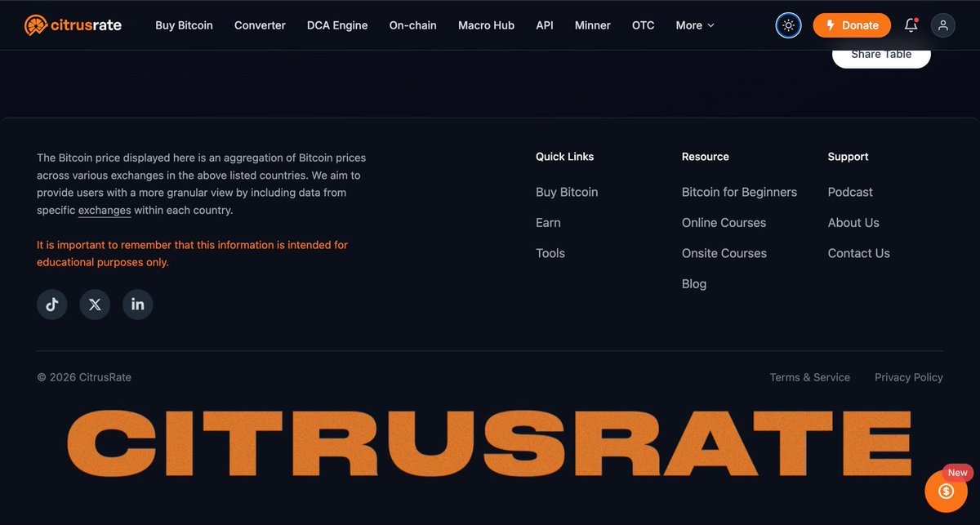Open DCA Engine nav item
Image resolution: width=980 pixels, height=525 pixels.
337,25
